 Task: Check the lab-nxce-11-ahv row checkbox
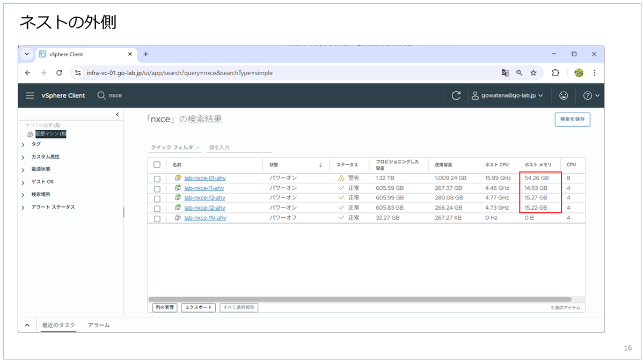point(157,188)
